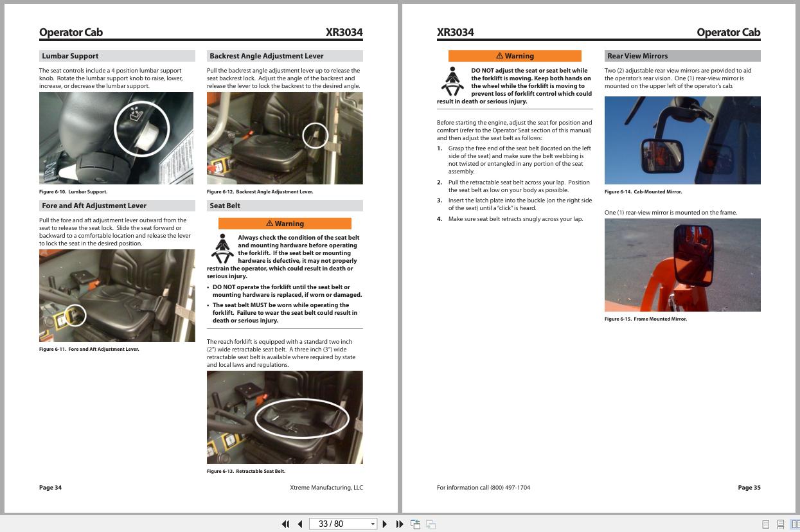This screenshot has width=800, height=532.
Task: Click the snapshot icon right of the navigation arrows
Action: coord(415,524)
